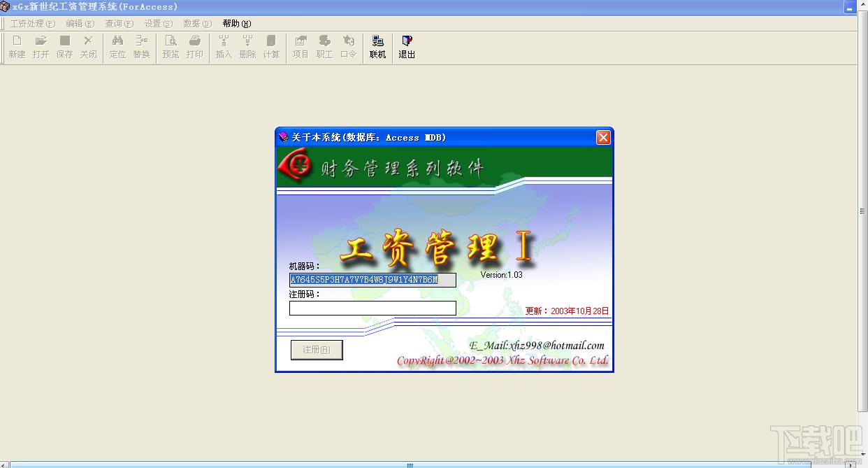Screen dimensions: 868x468
Task: Open the 设置 menu
Action: click(158, 24)
